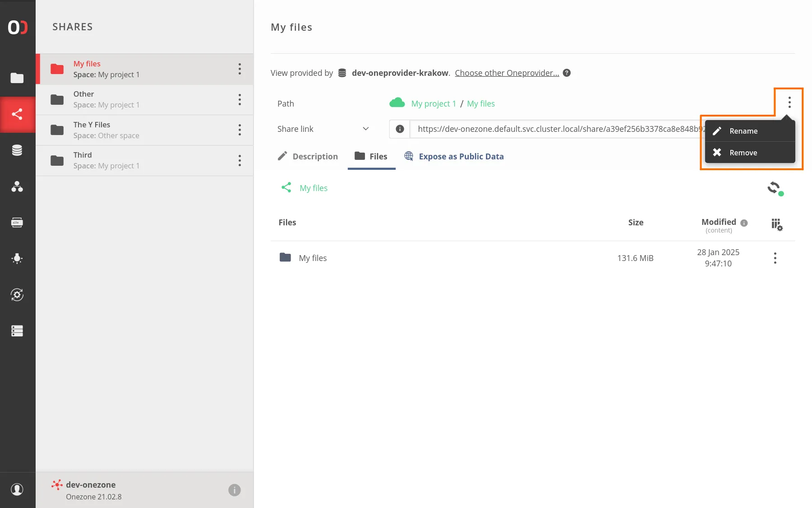Click Expose as Public Data
Viewport: 812px width, 508px height.
[x=461, y=156]
